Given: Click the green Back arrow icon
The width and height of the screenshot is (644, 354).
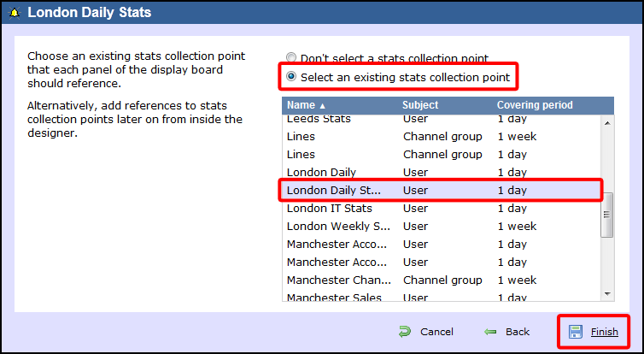Looking at the screenshot, I should click(x=490, y=332).
